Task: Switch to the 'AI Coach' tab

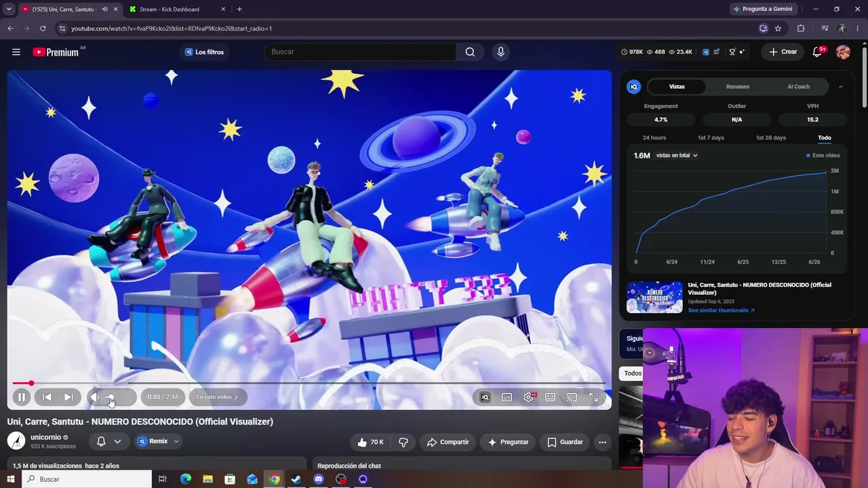Action: [x=798, y=87]
